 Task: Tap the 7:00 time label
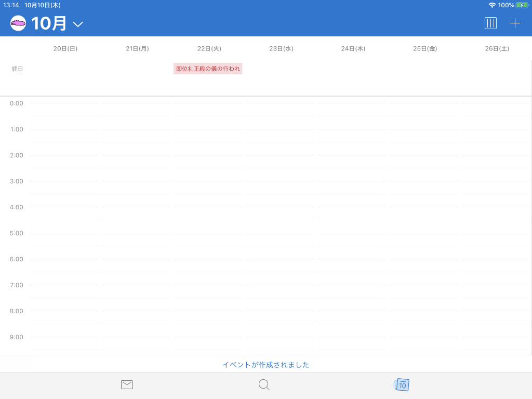(x=17, y=285)
